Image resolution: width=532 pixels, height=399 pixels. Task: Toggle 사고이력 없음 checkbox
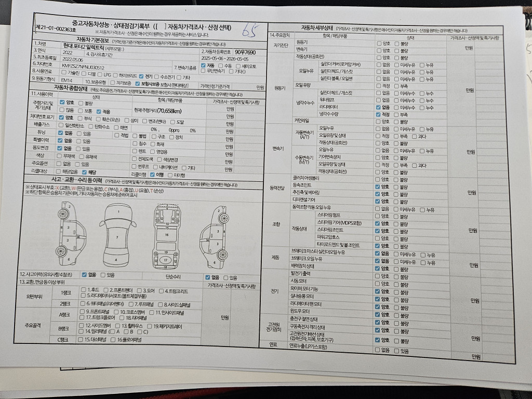pyautogui.click(x=84, y=275)
